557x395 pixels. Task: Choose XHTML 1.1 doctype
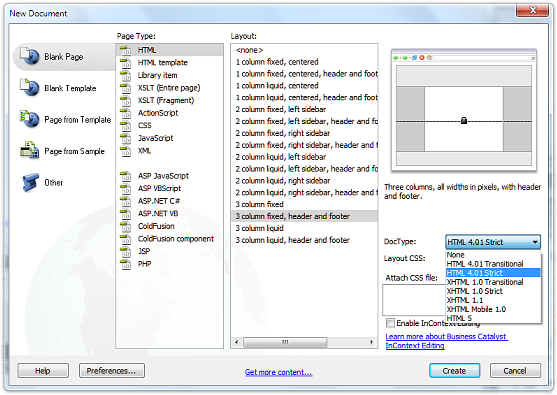493,300
